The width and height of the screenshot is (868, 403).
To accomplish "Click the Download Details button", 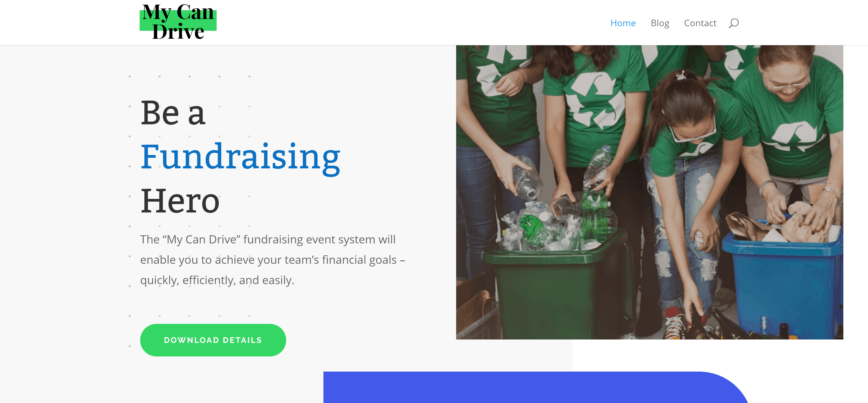I will tap(213, 340).
